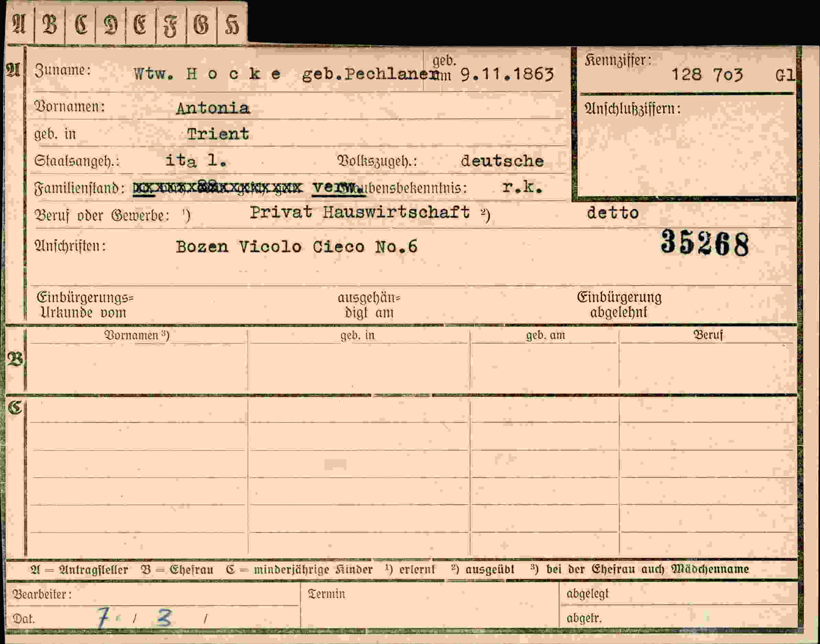Screen dimensions: 820x644
Task: Click the 'Zuname:' field label
Action: click(x=63, y=70)
